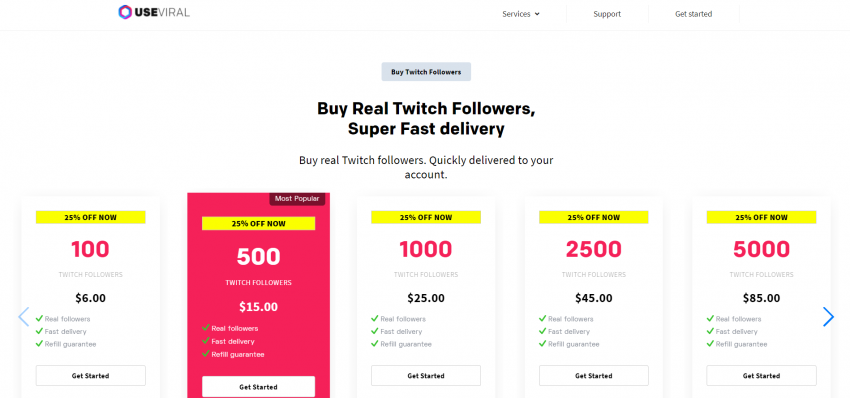The width and height of the screenshot is (850, 398).
Task: Click the Most Popular tag
Action: (x=297, y=199)
